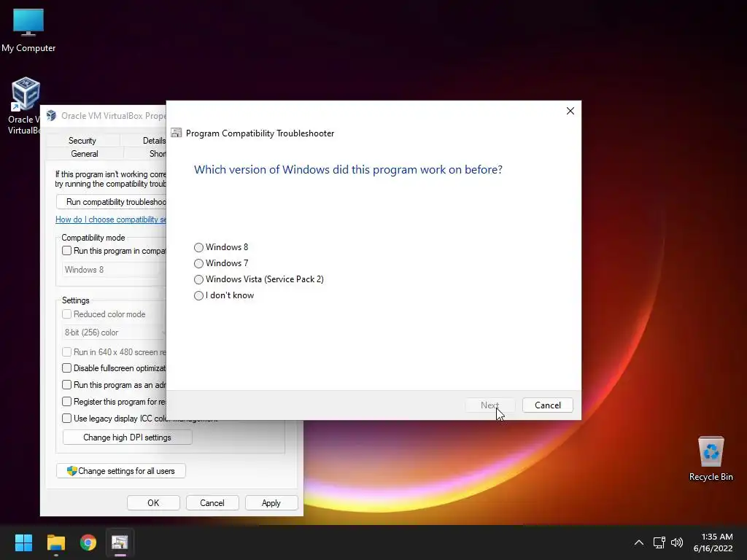The height and width of the screenshot is (560, 747).
Task: Check Run this program as administrator
Action: (x=66, y=385)
